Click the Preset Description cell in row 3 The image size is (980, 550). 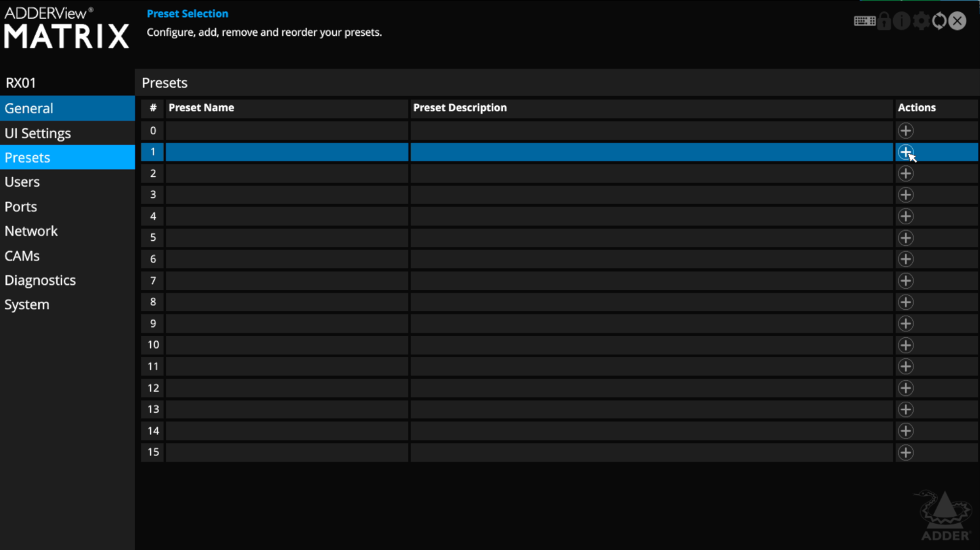tap(652, 195)
